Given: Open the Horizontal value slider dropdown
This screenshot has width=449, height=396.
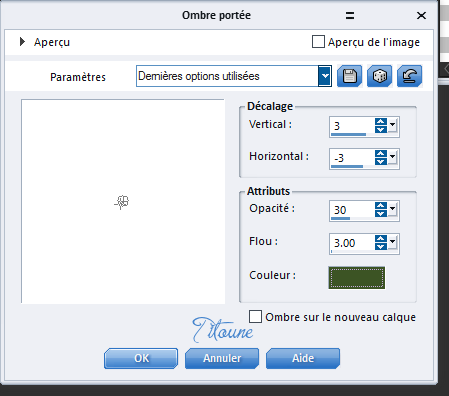Looking at the screenshot, I should tap(392, 157).
